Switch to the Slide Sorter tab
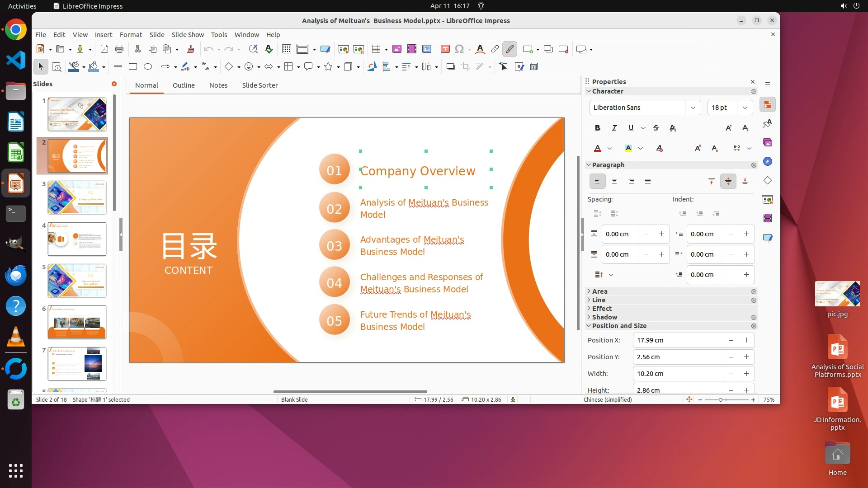The height and width of the screenshot is (488, 868). (259, 85)
